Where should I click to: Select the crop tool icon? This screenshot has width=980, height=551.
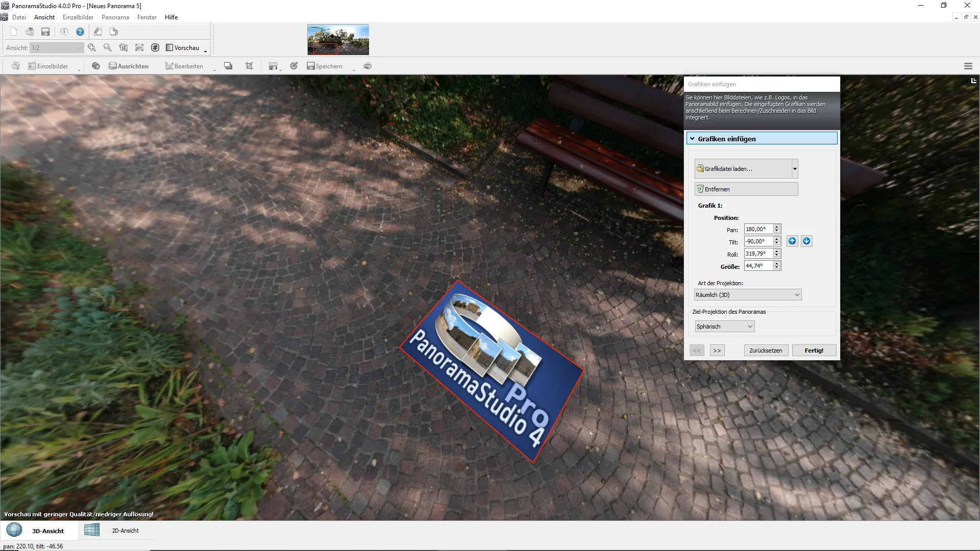[x=249, y=66]
